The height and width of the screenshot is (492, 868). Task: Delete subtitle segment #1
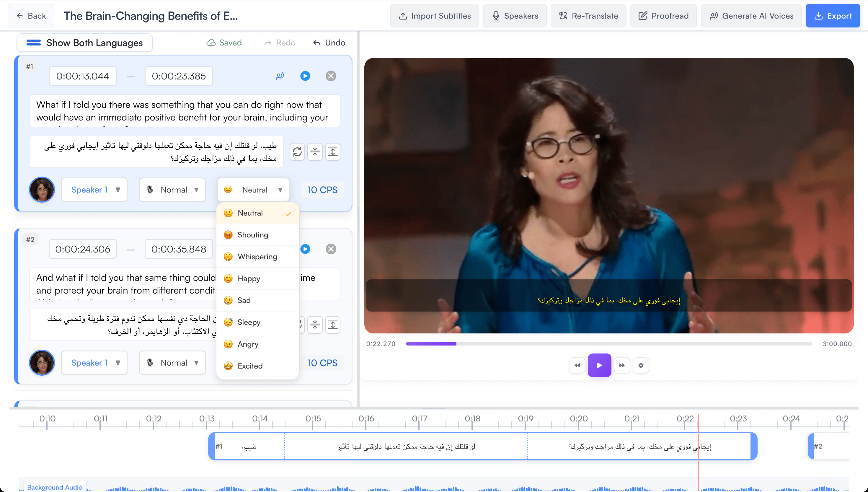(331, 76)
